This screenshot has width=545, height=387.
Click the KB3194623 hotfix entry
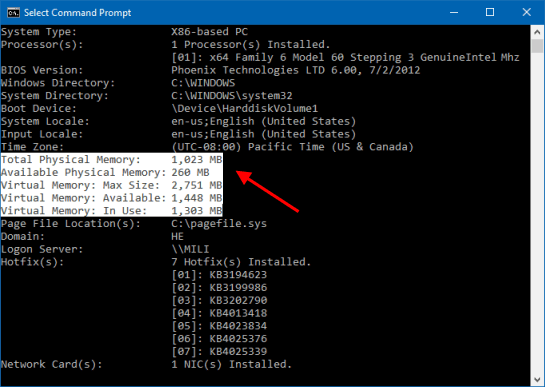238,275
